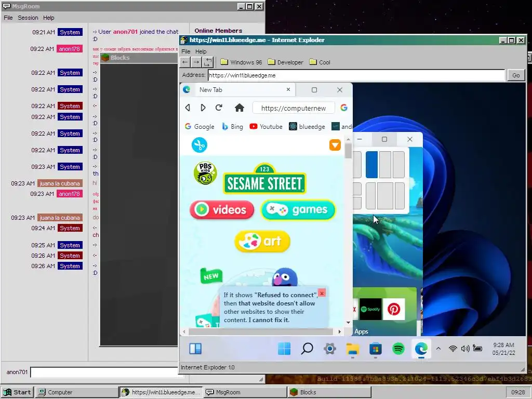Click the PBS Kids logo
This screenshot has width=532, height=399.
tap(205, 174)
